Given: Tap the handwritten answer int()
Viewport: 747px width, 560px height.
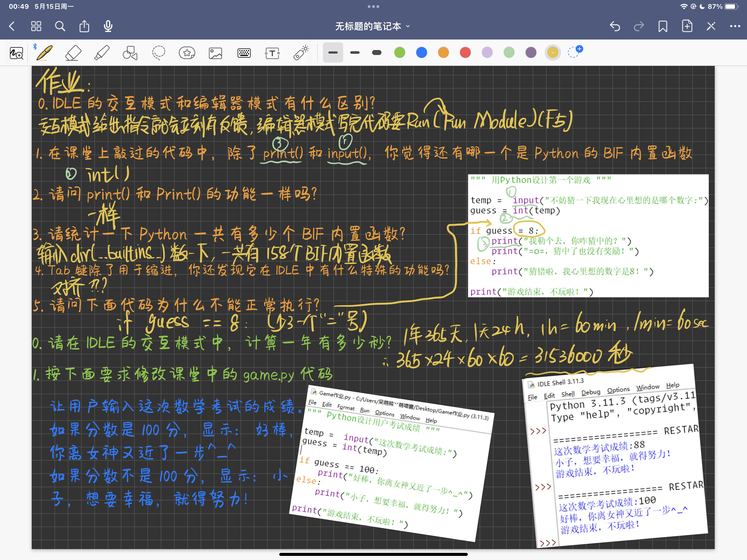Looking at the screenshot, I should tap(108, 174).
